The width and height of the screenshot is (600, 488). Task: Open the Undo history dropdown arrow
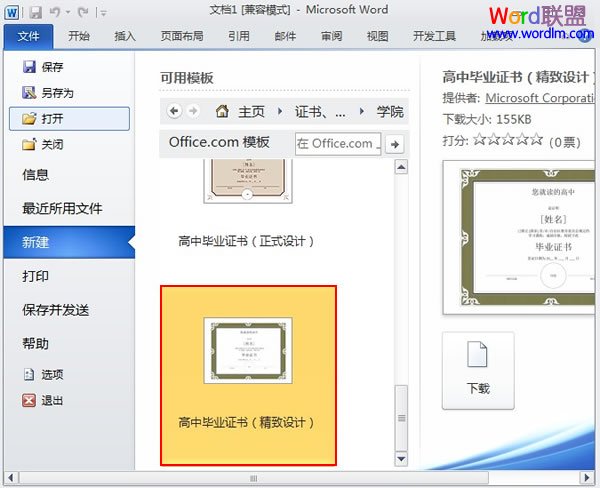68,13
